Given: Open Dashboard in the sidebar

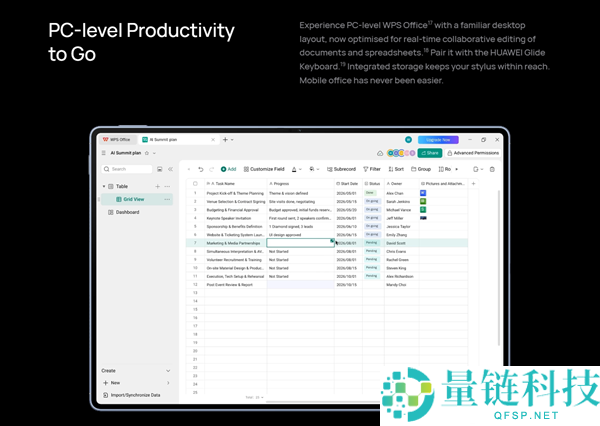Looking at the screenshot, I should pyautogui.click(x=124, y=212).
